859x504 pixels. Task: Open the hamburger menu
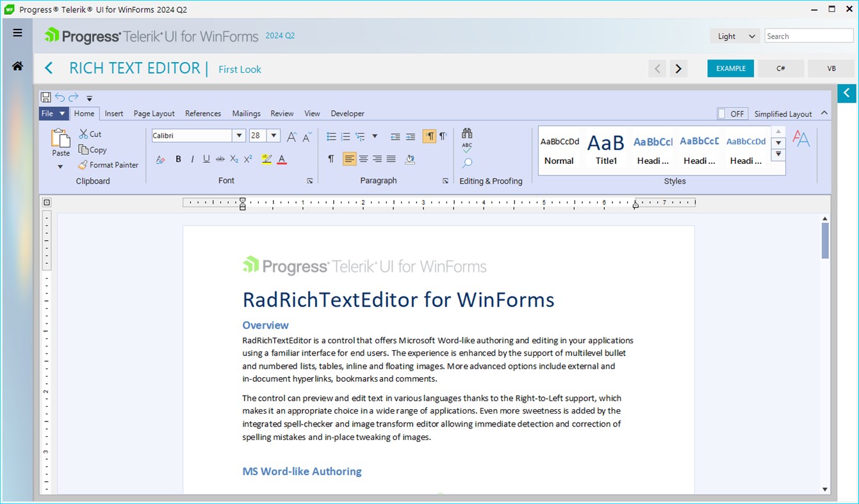click(17, 33)
